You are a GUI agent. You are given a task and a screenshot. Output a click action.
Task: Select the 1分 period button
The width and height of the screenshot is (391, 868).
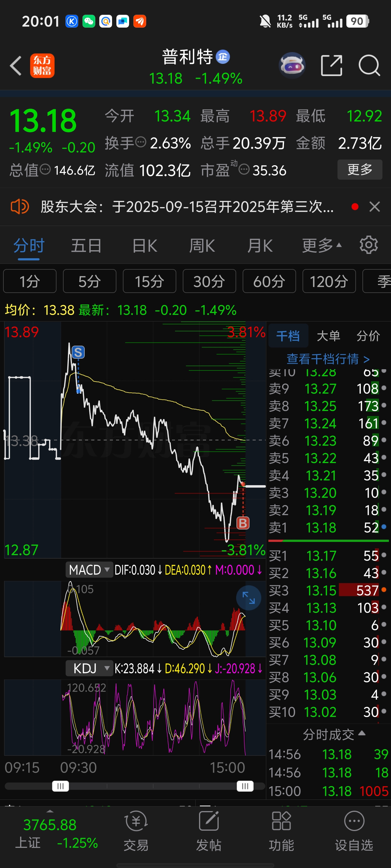click(30, 281)
